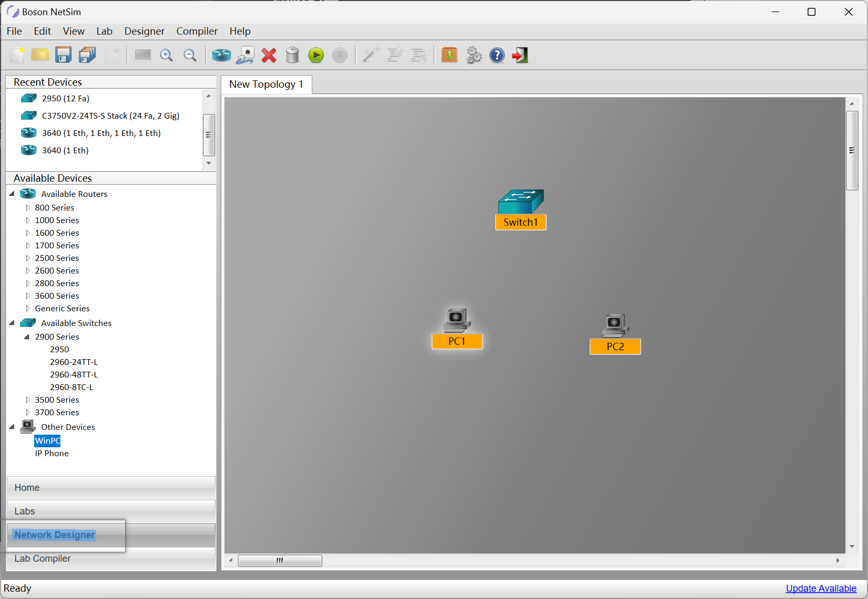
Task: Expand the 3500 Series switch group
Action: (x=28, y=400)
